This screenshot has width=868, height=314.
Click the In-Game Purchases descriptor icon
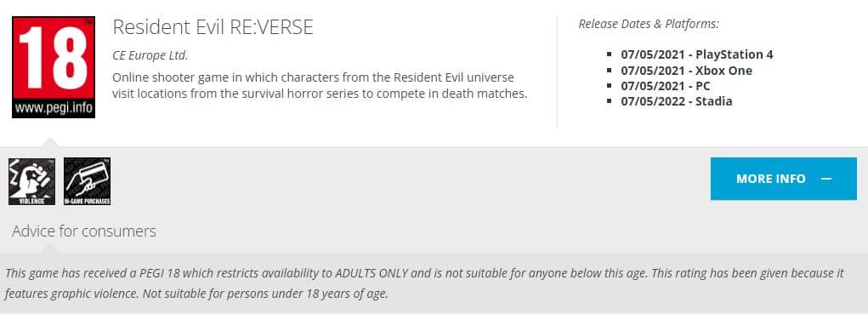pyautogui.click(x=87, y=181)
